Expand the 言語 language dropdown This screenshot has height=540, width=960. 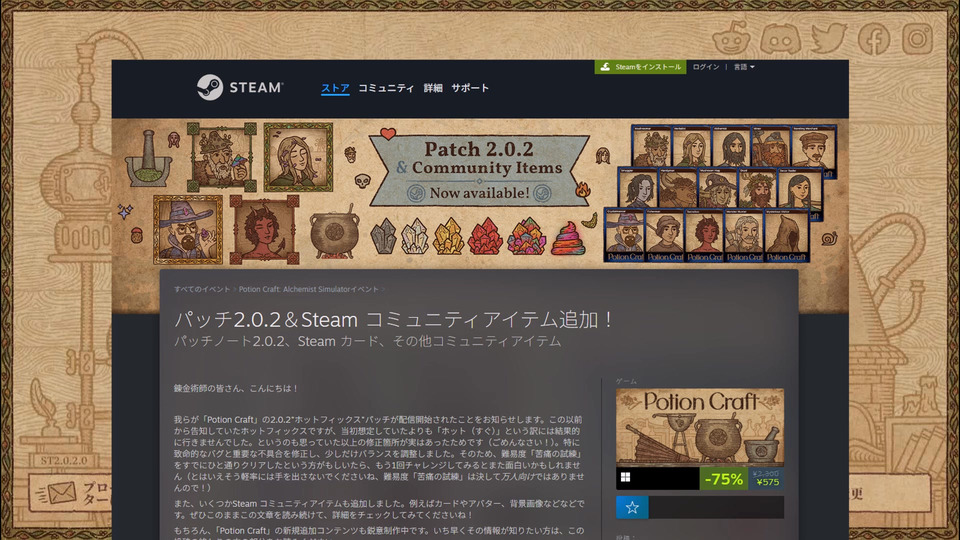tap(744, 67)
